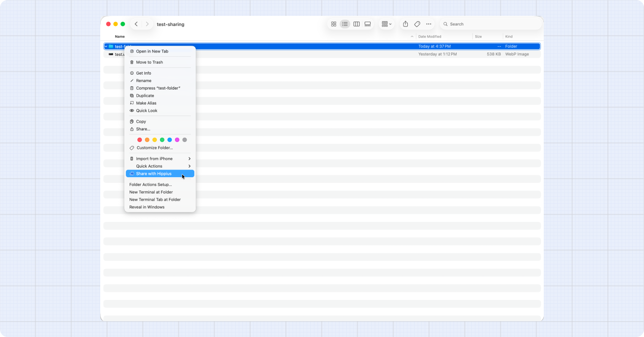The height and width of the screenshot is (337, 644).
Task: Open the Group By dropdown
Action: click(x=387, y=24)
